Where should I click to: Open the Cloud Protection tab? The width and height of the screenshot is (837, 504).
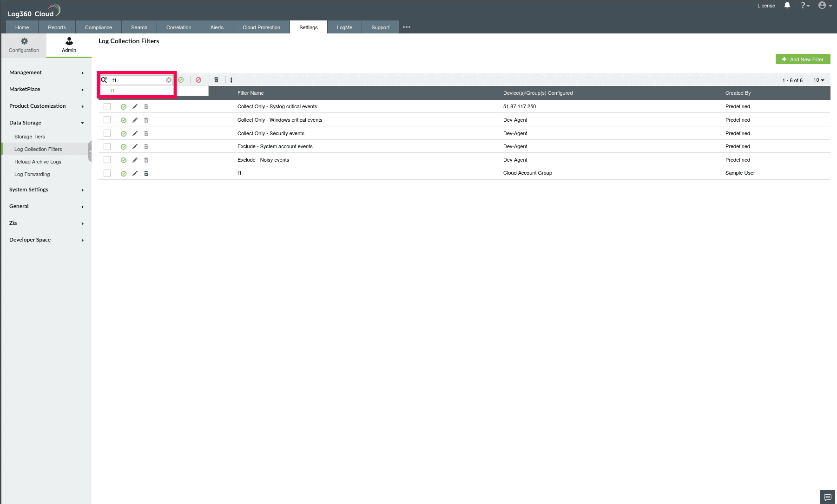261,27
